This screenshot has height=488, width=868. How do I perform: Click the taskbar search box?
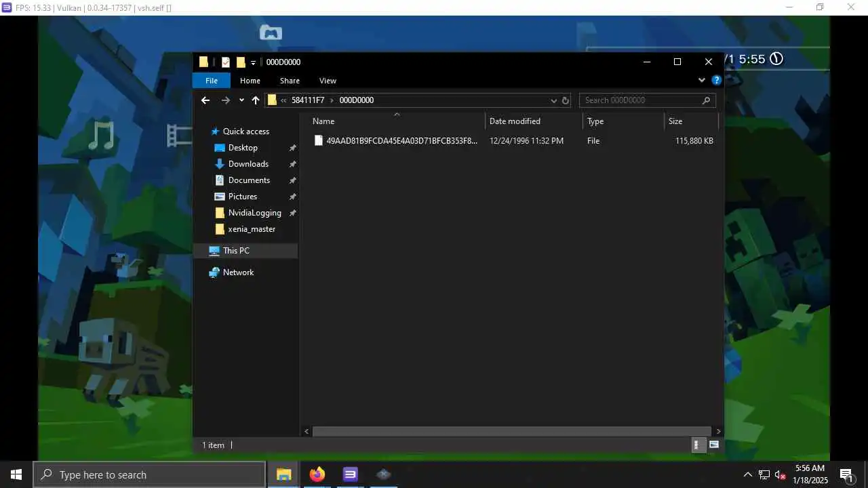pos(149,474)
